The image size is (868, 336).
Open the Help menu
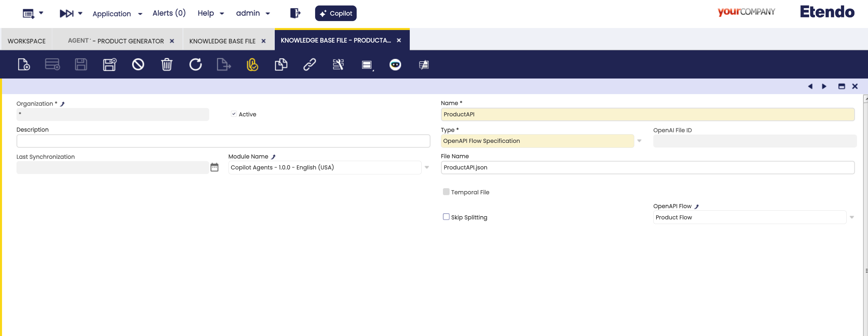[x=211, y=13]
